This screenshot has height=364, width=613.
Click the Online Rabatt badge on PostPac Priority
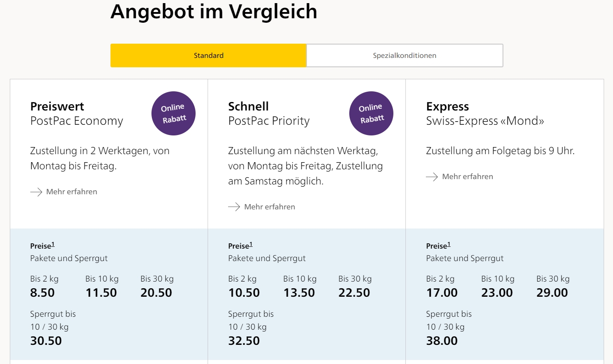click(x=371, y=113)
